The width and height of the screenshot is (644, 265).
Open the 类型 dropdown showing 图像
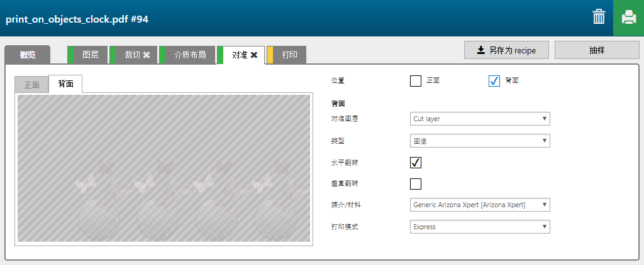click(x=480, y=141)
